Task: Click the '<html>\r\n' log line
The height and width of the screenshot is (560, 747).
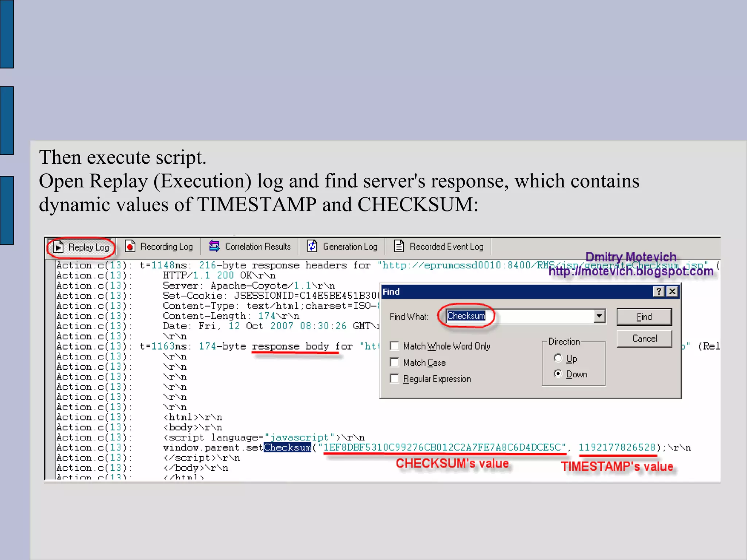Action: click(193, 417)
